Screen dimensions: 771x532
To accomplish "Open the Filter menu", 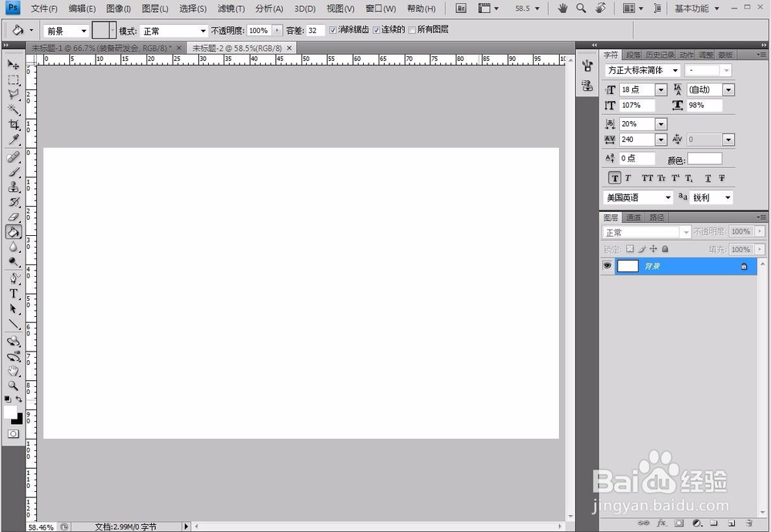I will (231, 8).
